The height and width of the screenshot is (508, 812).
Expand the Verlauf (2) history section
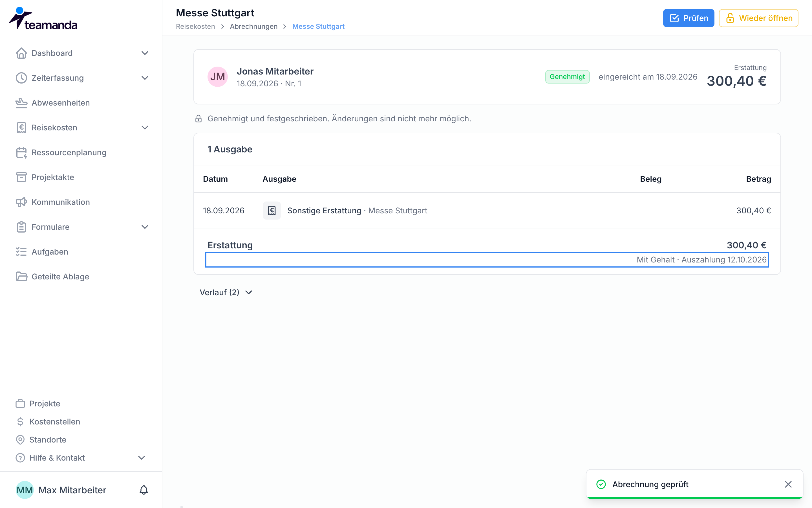(x=226, y=292)
